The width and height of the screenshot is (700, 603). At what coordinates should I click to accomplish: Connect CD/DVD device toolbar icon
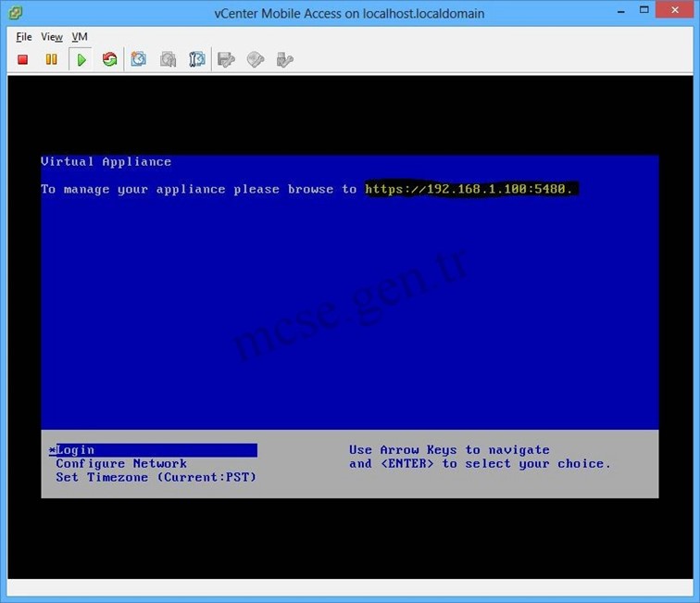(256, 59)
